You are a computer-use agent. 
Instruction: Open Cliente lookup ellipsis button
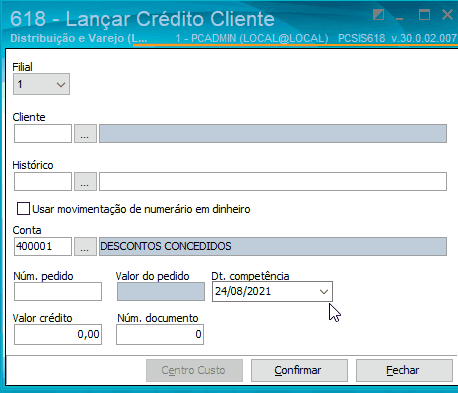pyautogui.click(x=85, y=133)
